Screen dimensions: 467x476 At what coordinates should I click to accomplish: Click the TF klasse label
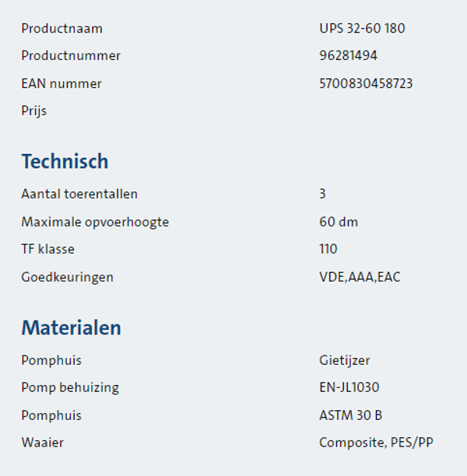(x=48, y=249)
